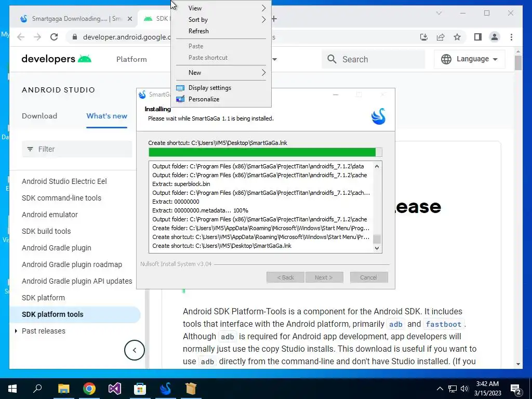
Task: Open the Language dropdown
Action: point(470,59)
